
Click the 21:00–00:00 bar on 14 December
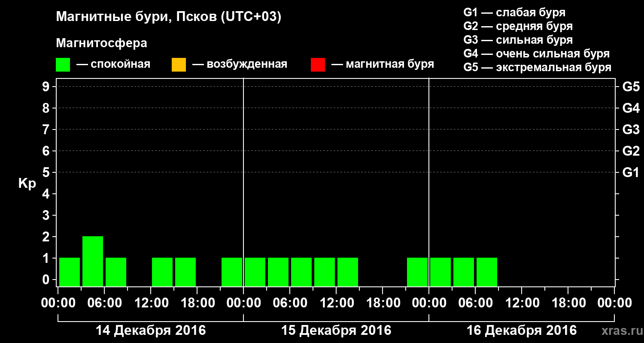point(232,272)
